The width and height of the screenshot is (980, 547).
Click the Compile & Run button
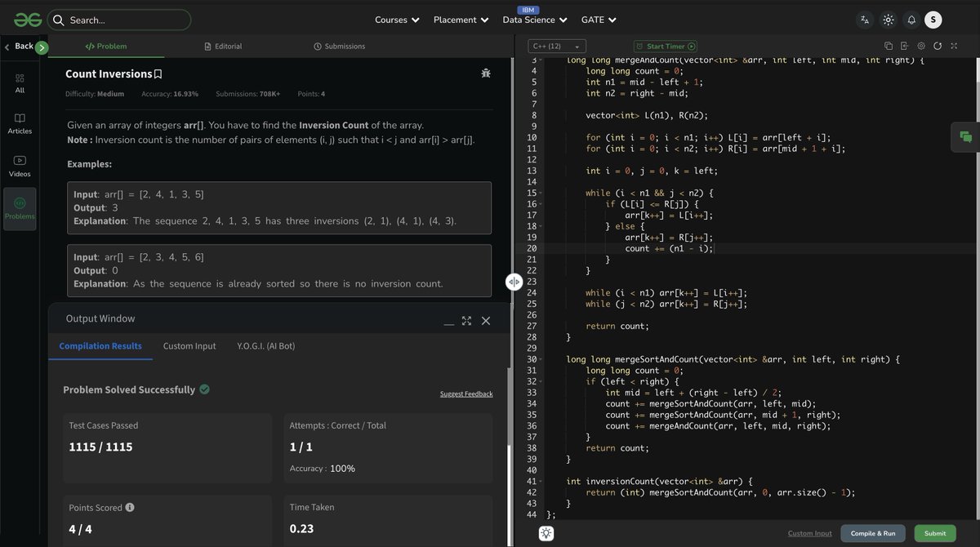[x=873, y=533]
